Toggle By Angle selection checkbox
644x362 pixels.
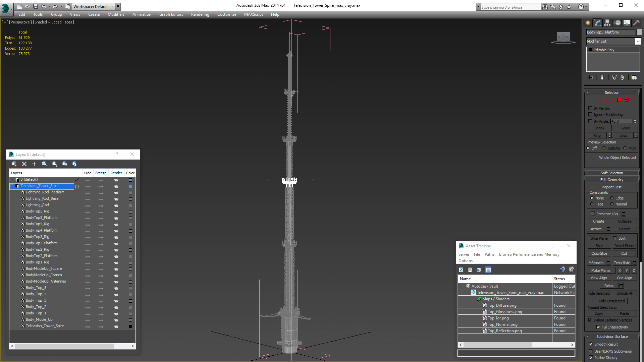coord(590,121)
